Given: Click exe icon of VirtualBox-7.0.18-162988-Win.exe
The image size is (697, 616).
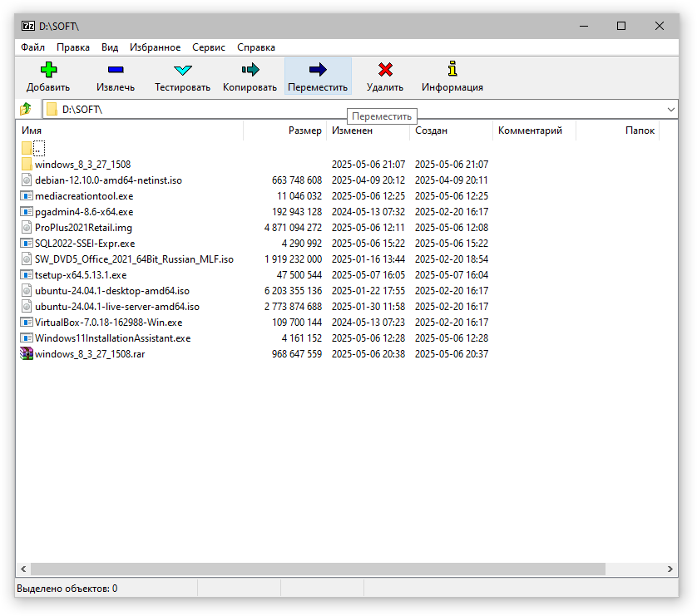Looking at the screenshot, I should [27, 323].
